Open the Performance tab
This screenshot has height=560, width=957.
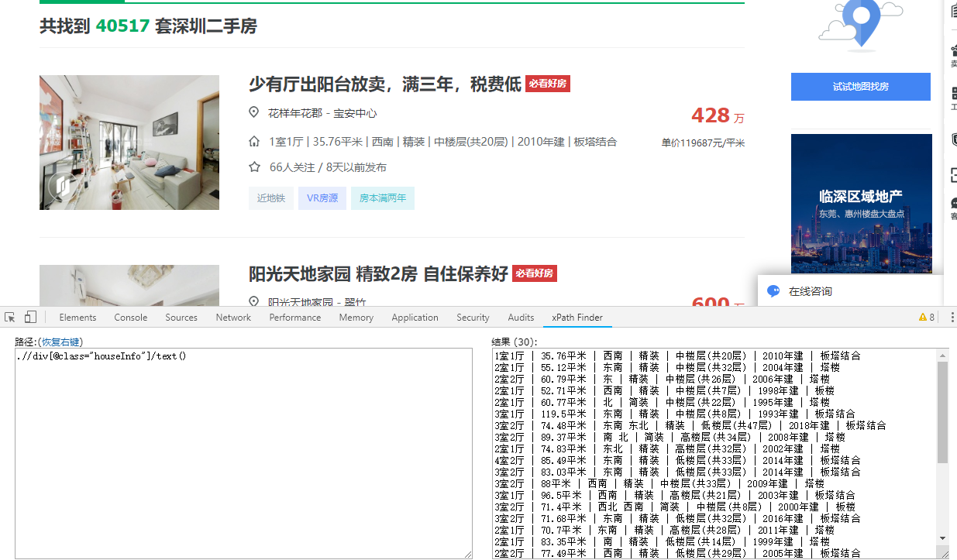(295, 318)
